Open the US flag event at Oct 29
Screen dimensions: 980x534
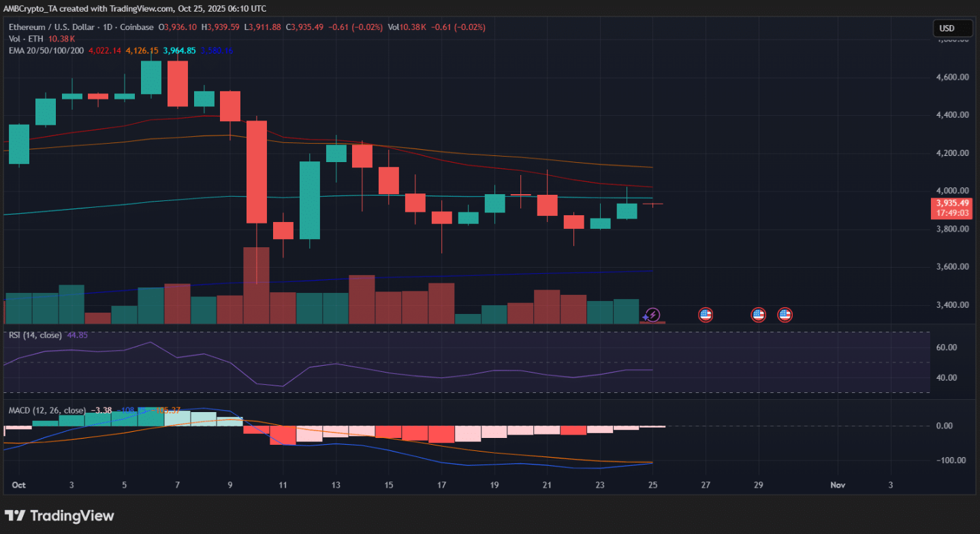tap(758, 315)
